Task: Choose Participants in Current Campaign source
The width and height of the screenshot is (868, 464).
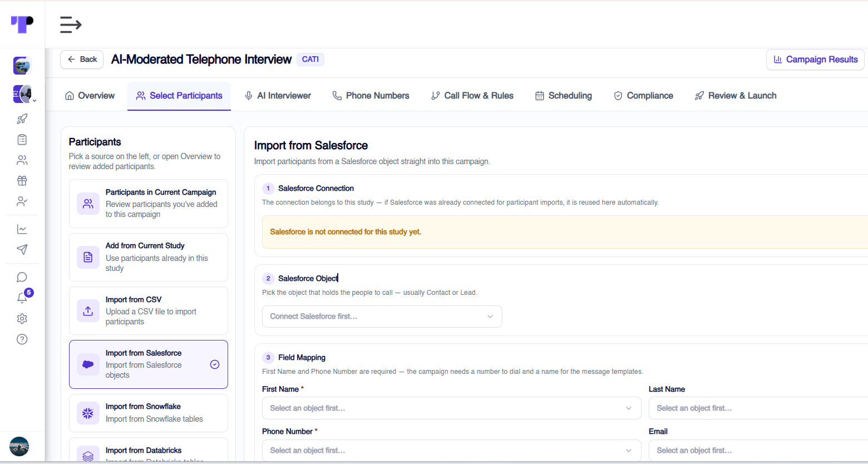Action: pyautogui.click(x=149, y=204)
